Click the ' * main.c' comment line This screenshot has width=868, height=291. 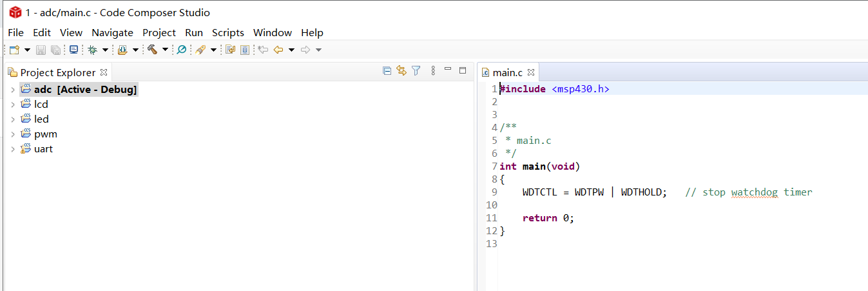pyautogui.click(x=528, y=141)
